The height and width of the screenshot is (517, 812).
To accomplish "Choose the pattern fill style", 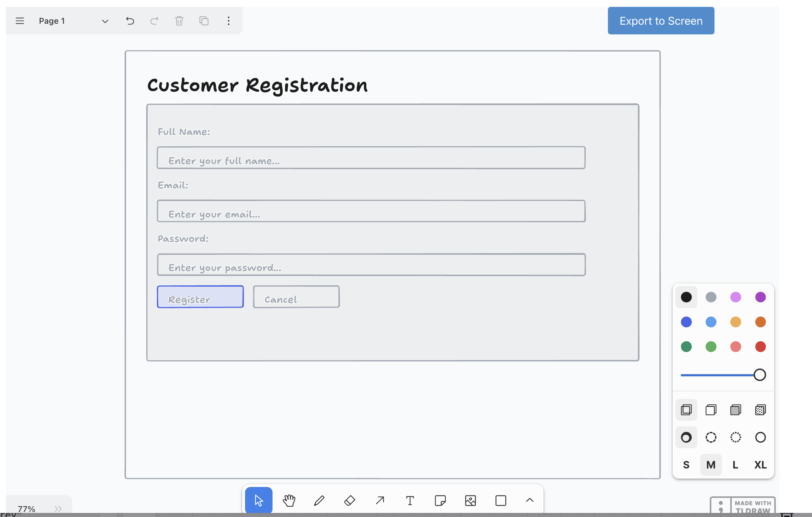I will point(760,410).
